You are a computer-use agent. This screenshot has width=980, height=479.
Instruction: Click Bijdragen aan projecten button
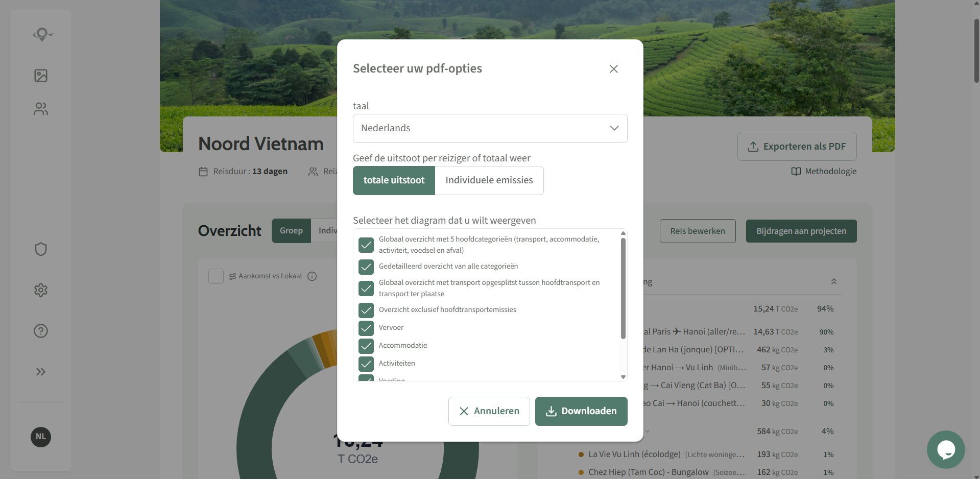click(x=801, y=231)
